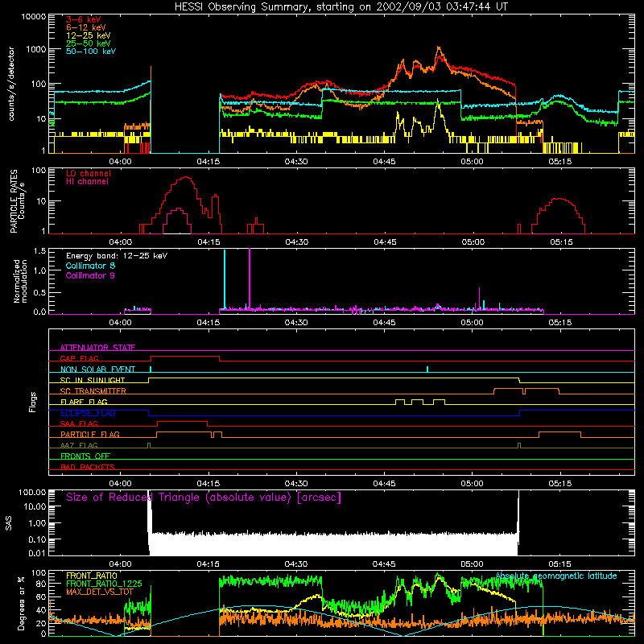
Task: Select the green FRONT_RATIO_1225 legend label
Action: (x=104, y=584)
